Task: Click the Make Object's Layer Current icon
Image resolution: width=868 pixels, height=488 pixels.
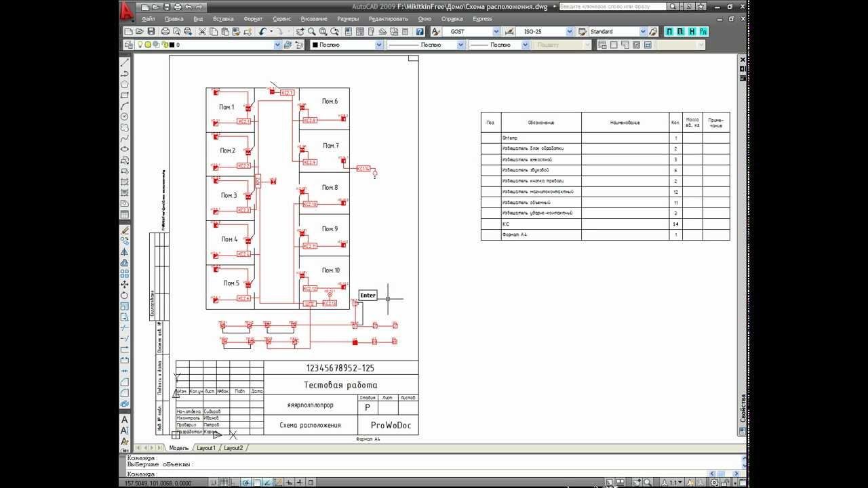Action: pos(288,45)
